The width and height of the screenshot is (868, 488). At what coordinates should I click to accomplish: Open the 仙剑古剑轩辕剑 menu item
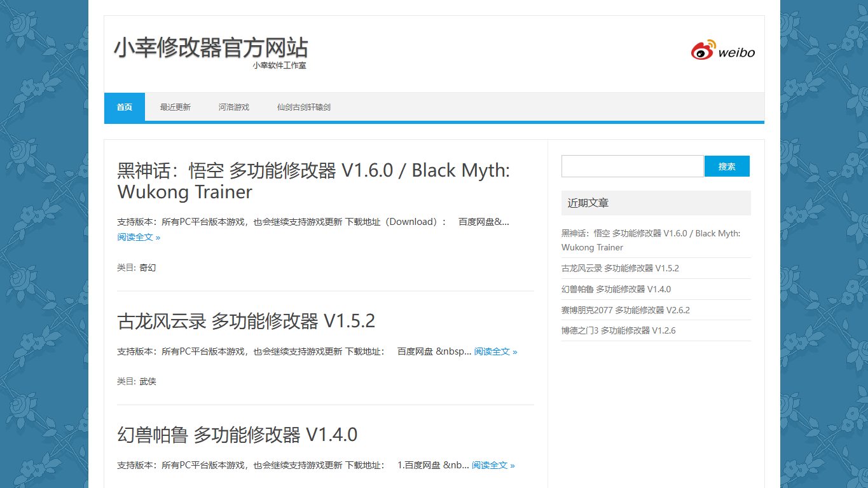pos(304,107)
